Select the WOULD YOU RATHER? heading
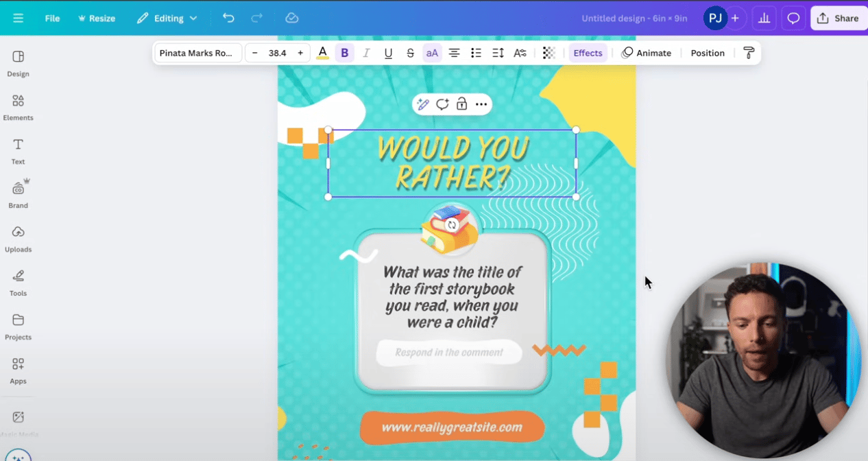This screenshot has height=461, width=868. (453, 163)
